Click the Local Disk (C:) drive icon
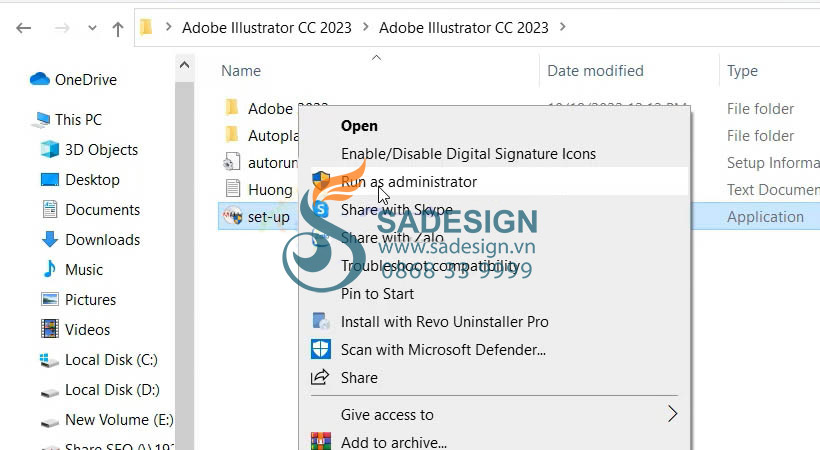The image size is (820, 450). (50, 361)
